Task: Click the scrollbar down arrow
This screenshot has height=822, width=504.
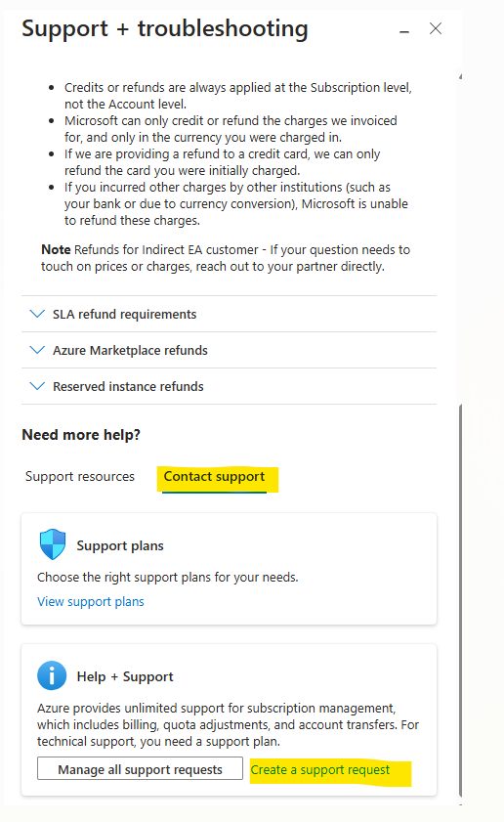Action: (460, 804)
